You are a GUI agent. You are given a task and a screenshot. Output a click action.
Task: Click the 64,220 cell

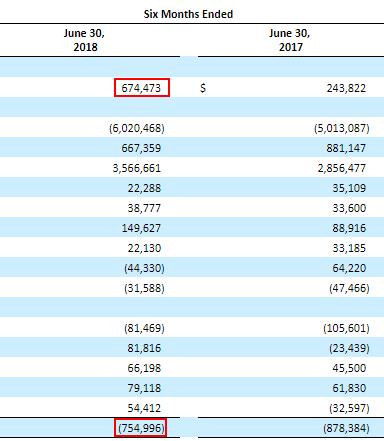349,268
